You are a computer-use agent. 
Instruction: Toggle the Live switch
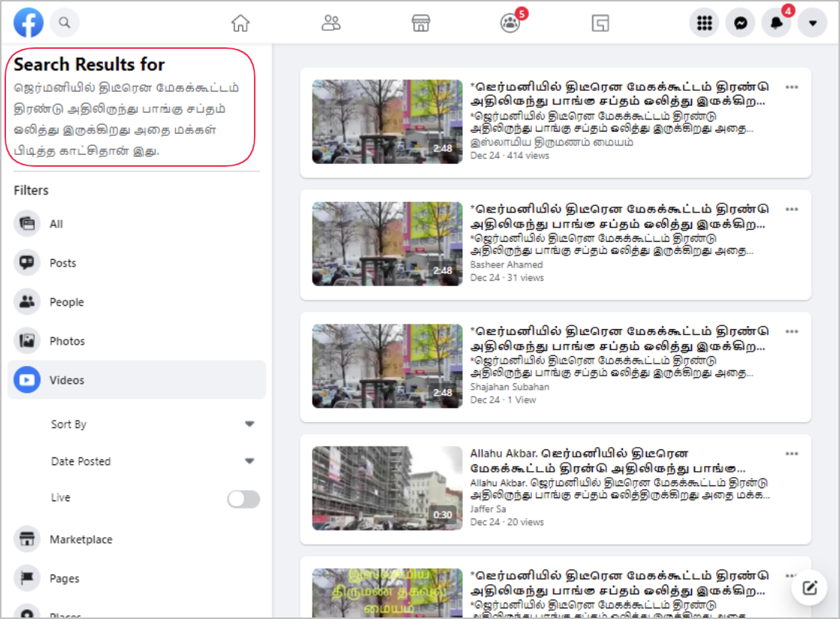(x=243, y=499)
